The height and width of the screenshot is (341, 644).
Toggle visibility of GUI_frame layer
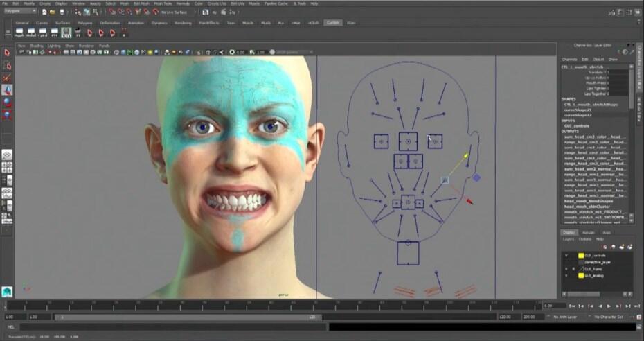point(566,268)
